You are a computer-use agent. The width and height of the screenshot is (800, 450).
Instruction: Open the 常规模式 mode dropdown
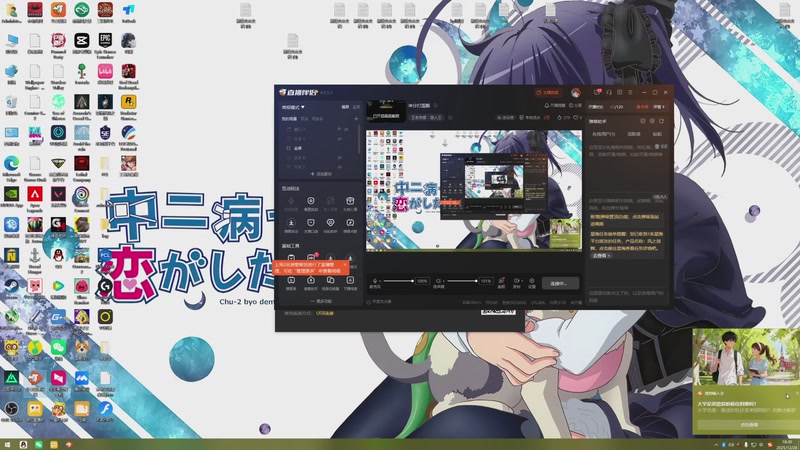[293, 107]
